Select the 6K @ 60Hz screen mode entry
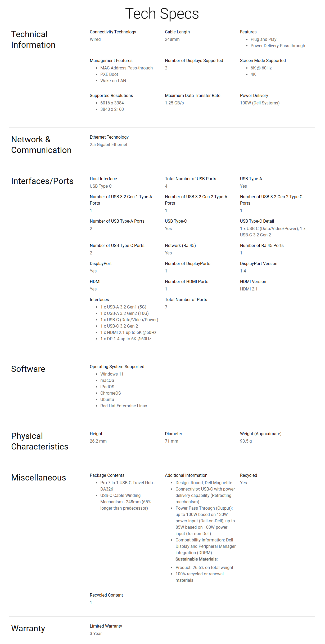Viewport: 325px width, 644px height. pos(261,68)
